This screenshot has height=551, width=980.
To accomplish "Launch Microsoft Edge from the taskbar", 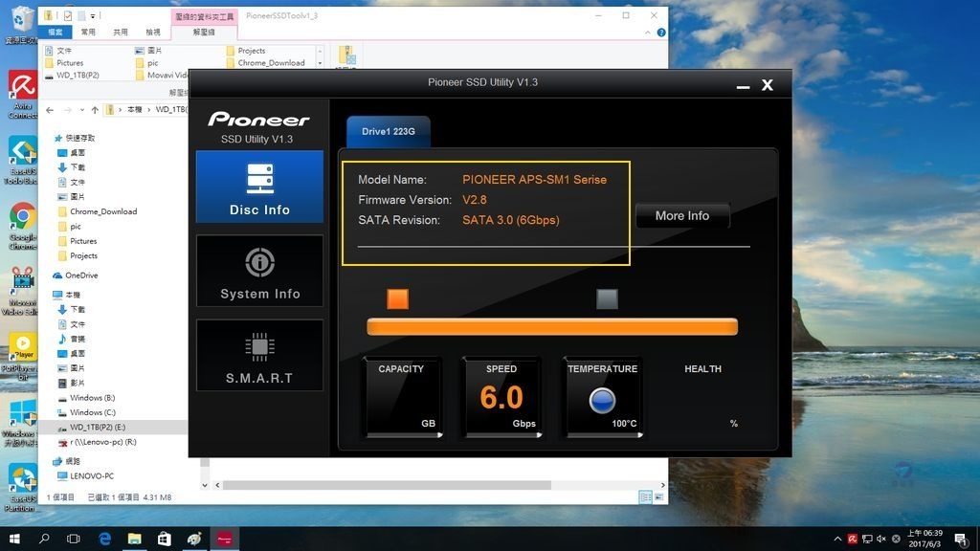I will (x=104, y=539).
